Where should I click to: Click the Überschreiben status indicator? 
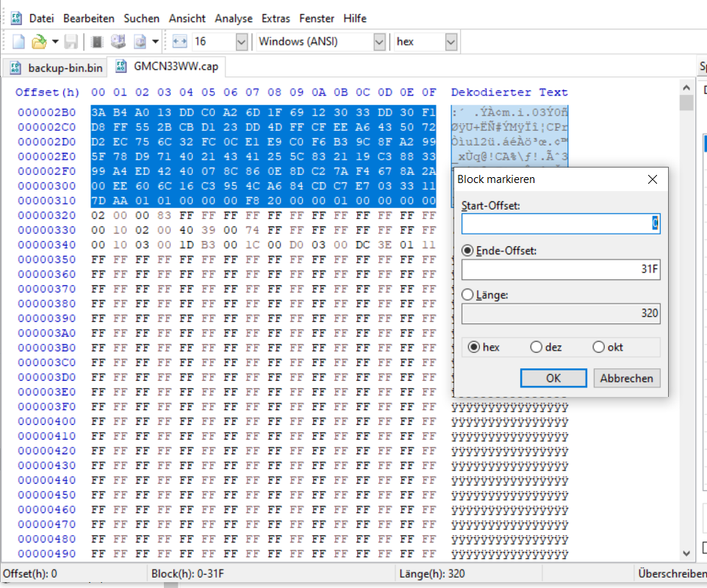pos(672,574)
